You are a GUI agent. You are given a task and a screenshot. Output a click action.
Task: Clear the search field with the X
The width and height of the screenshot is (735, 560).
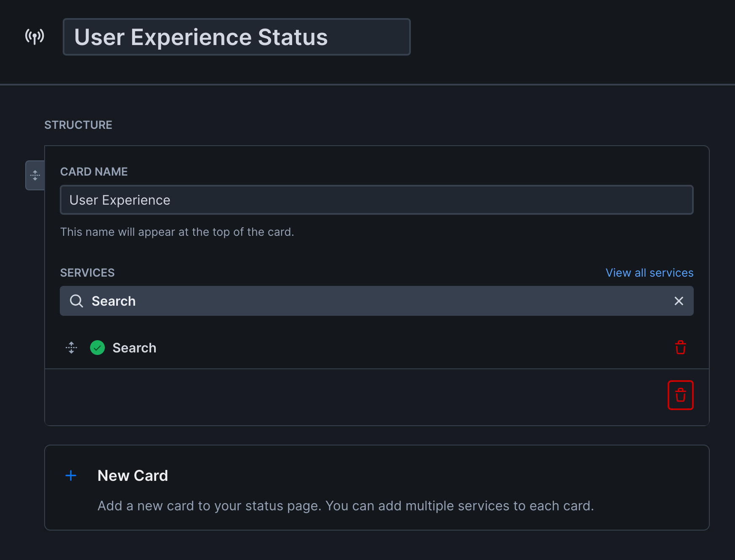click(679, 301)
